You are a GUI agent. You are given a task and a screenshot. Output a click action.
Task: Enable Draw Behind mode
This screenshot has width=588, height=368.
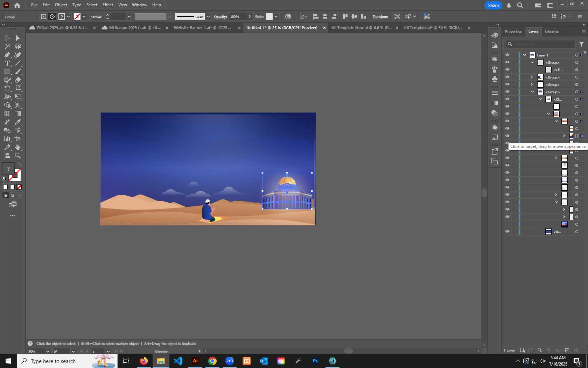13,196
